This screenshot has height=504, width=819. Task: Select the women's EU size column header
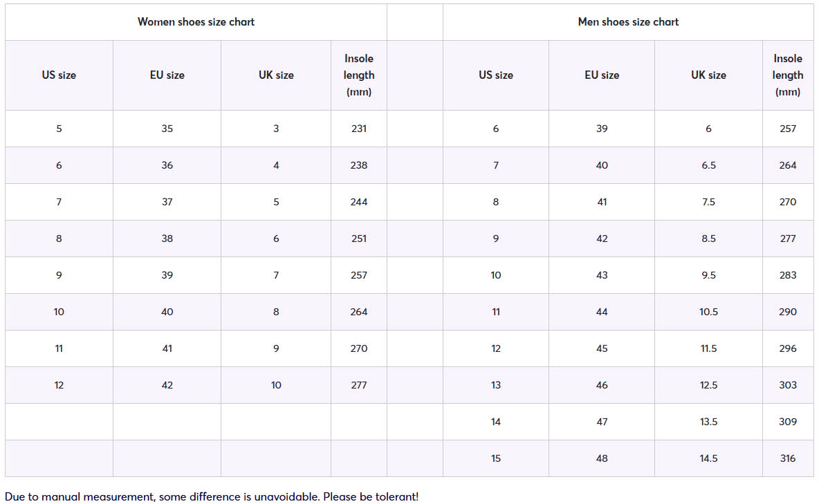pyautogui.click(x=167, y=75)
